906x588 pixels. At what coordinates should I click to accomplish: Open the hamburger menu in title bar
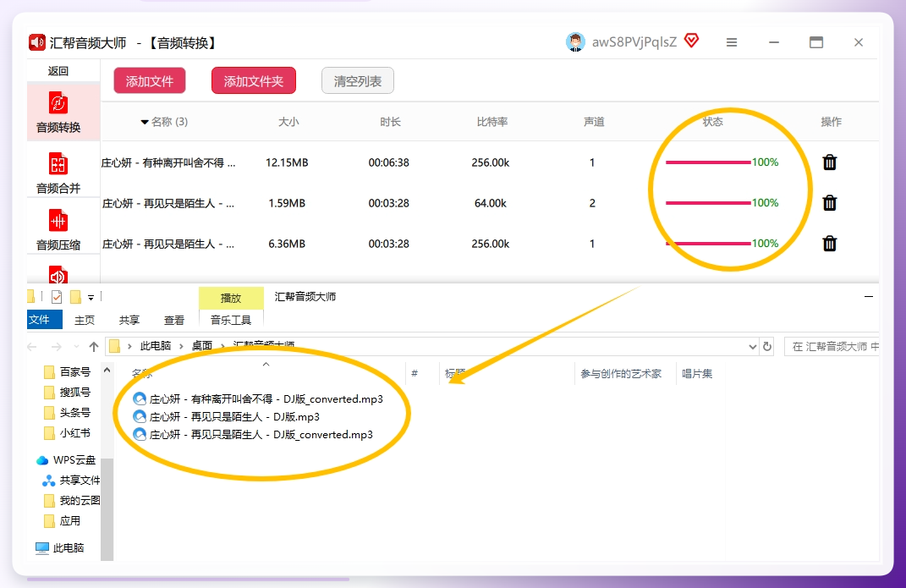point(732,42)
